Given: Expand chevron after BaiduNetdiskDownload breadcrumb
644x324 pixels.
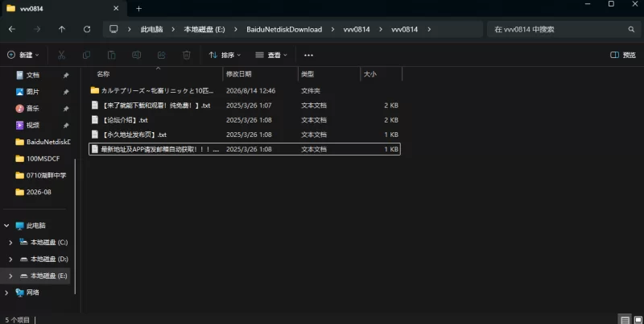Looking at the screenshot, I should click(332, 29).
